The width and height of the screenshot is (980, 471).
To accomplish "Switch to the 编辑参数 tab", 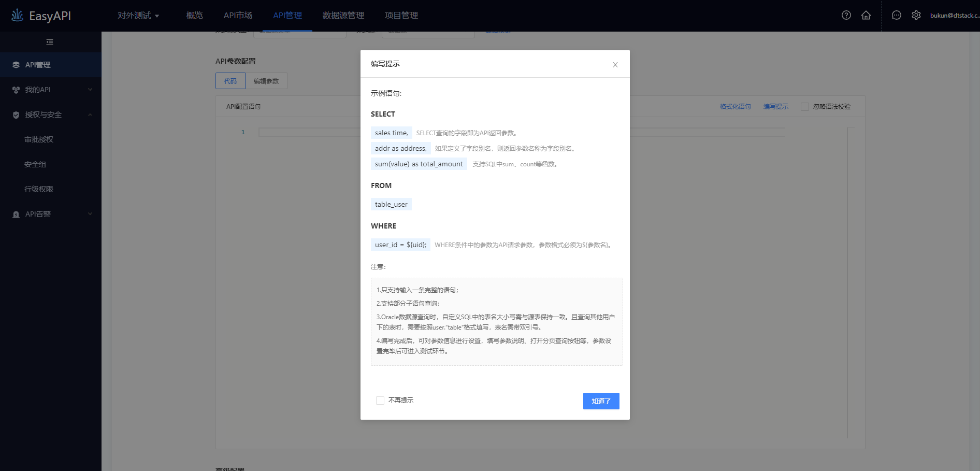I will [266, 81].
